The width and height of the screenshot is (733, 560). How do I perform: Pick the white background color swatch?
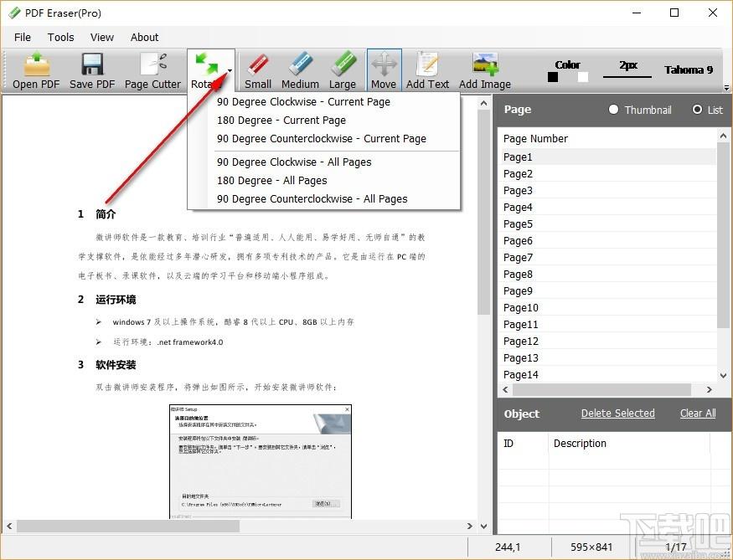tap(582, 77)
